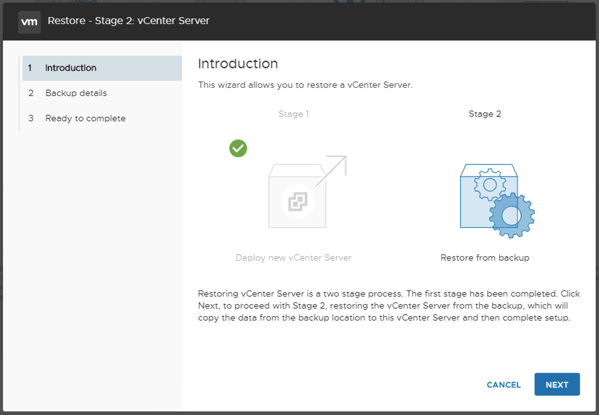Click the paragraph starting 'Restoring vCenter Server is'
Image resolution: width=599 pixels, height=415 pixels.
coord(389,306)
